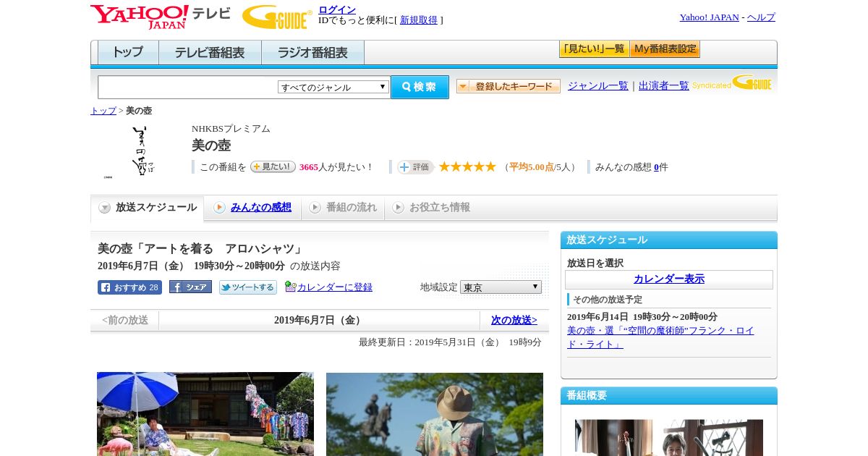
Task: Open the ログイン link
Action: pyautogui.click(x=337, y=9)
